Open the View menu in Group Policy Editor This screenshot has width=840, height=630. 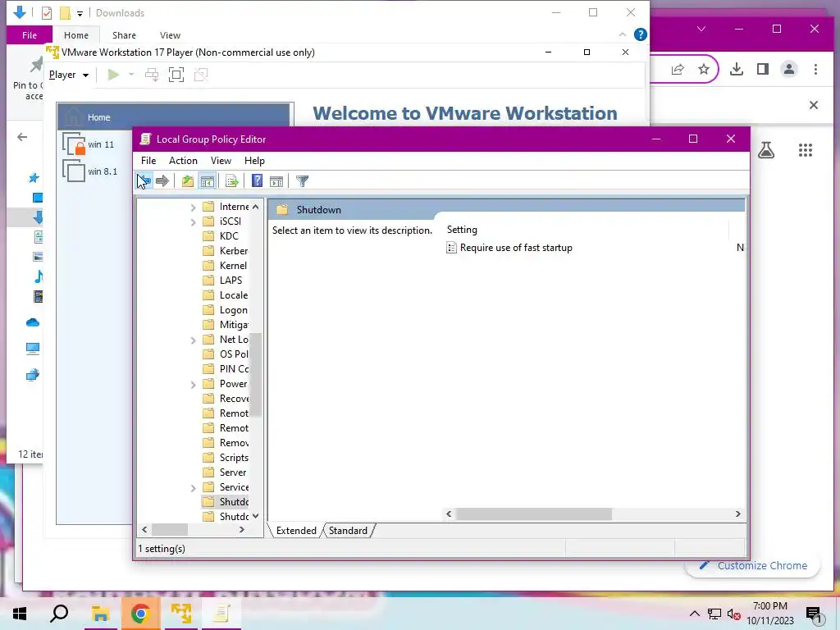click(221, 161)
